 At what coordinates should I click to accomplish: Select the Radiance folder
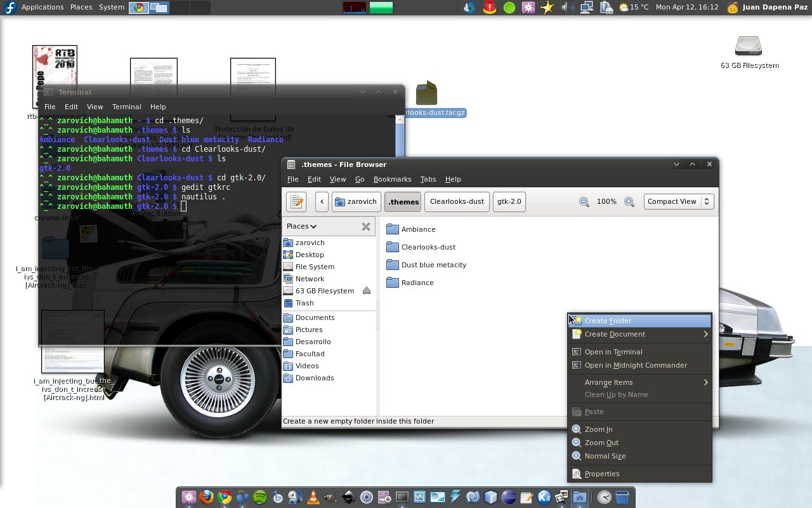410,283
